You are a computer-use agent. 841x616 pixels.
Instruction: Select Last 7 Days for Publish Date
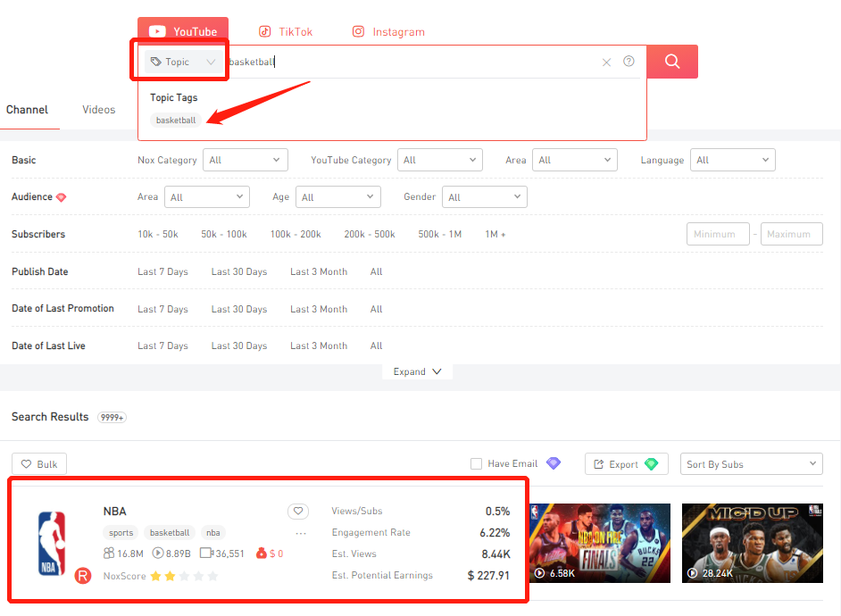[x=162, y=272]
